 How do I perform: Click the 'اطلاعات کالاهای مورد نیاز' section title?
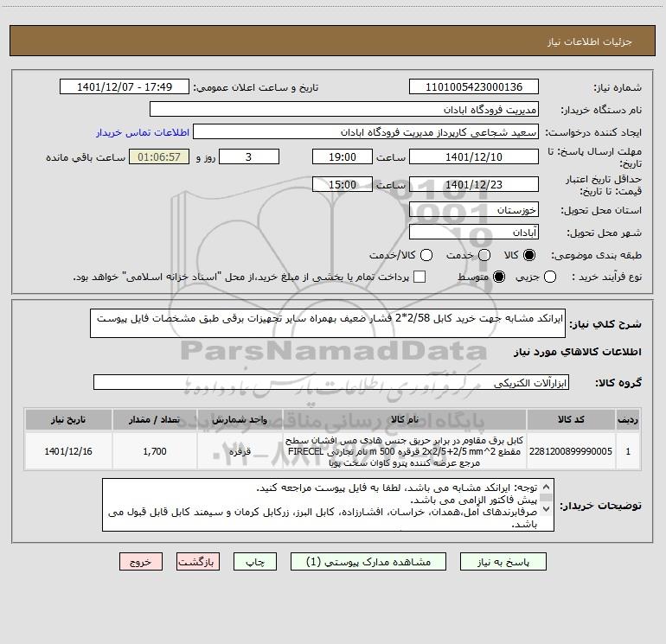(x=577, y=352)
